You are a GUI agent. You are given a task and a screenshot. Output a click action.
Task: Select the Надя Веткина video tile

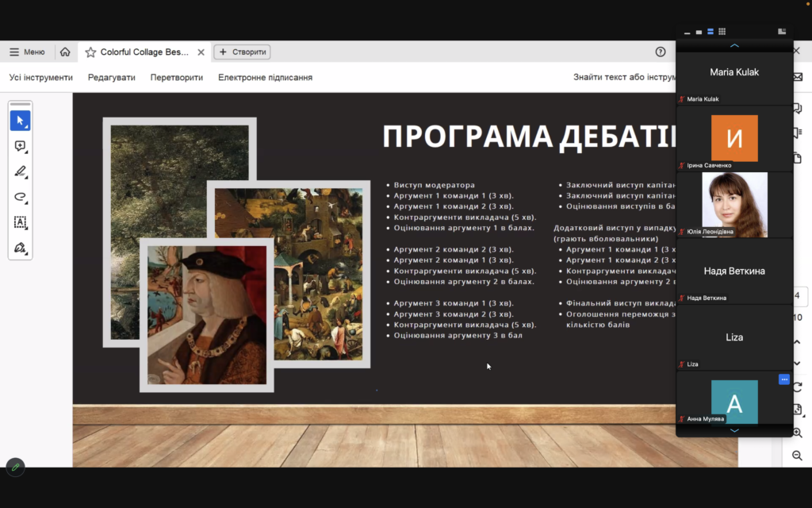pos(734,271)
